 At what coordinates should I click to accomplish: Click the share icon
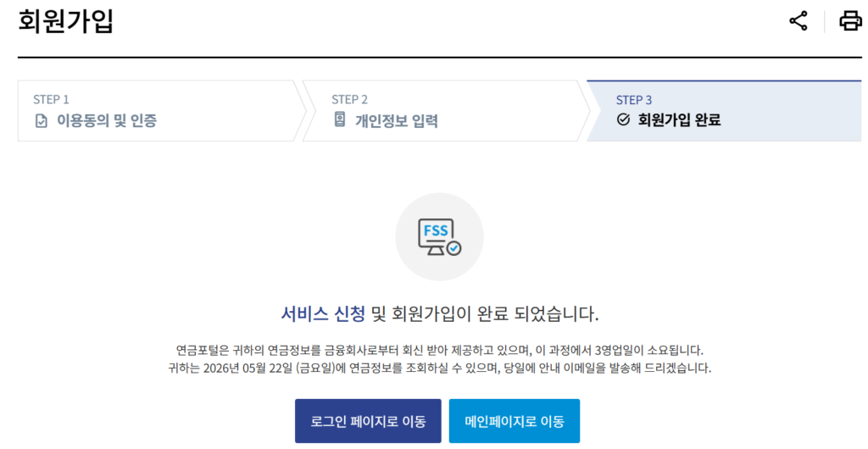tap(798, 21)
